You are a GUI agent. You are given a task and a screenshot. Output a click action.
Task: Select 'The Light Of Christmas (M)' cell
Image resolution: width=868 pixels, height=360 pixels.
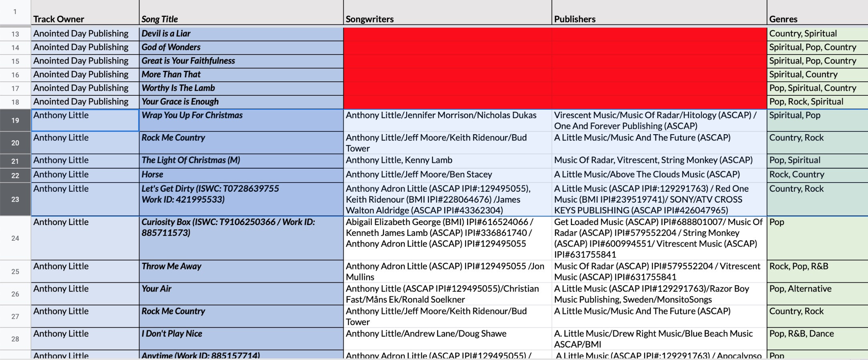tap(241, 161)
